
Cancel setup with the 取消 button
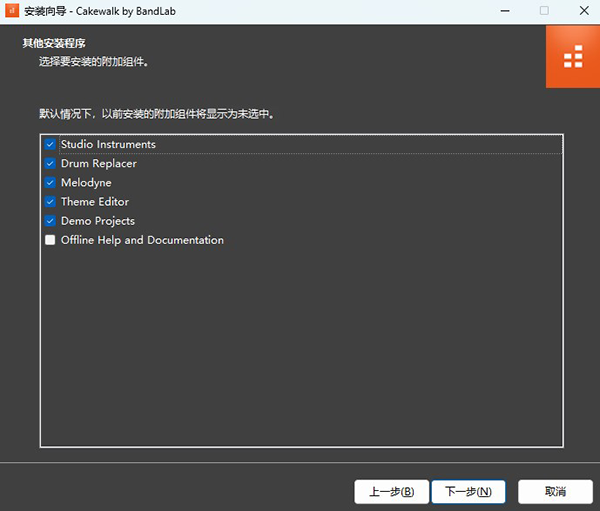(555, 491)
